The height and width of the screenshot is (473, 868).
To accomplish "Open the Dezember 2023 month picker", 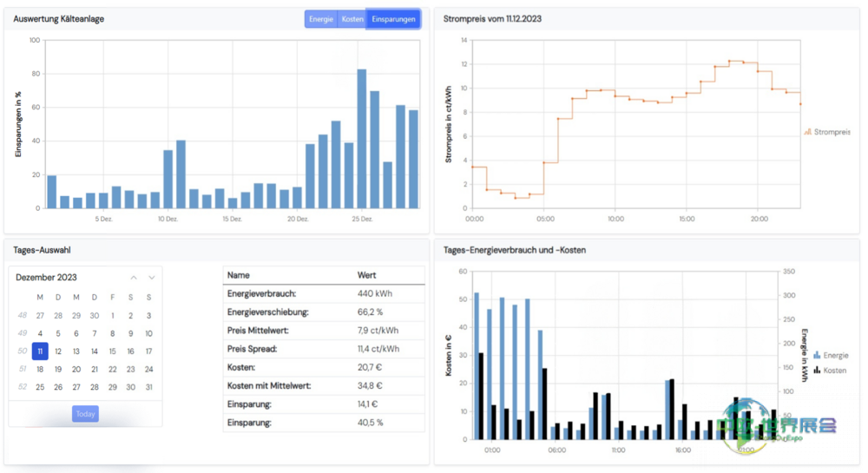I will [46, 278].
